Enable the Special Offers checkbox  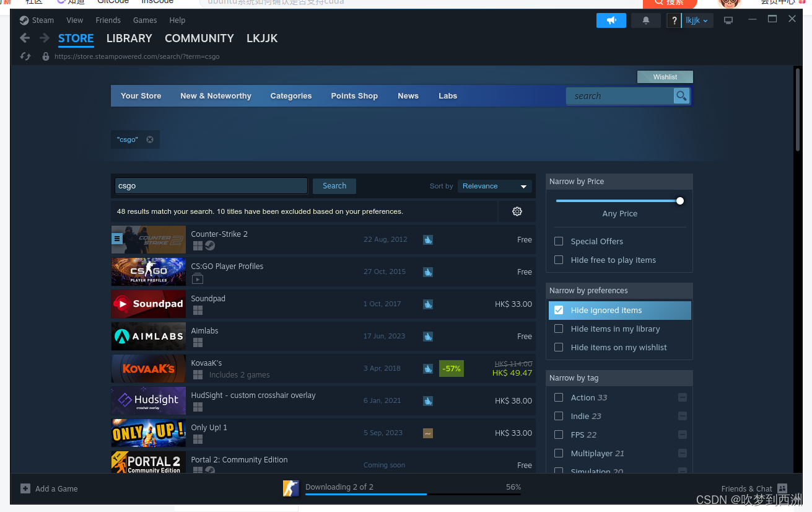559,241
